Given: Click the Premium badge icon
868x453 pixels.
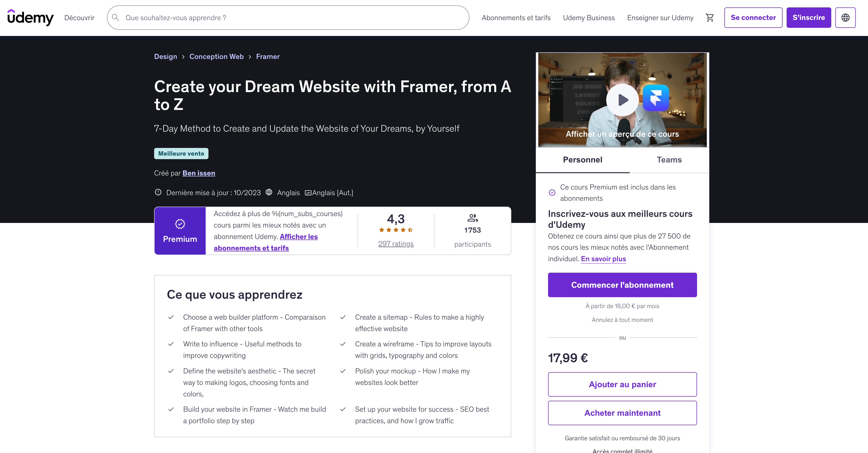Looking at the screenshot, I should click(x=180, y=224).
